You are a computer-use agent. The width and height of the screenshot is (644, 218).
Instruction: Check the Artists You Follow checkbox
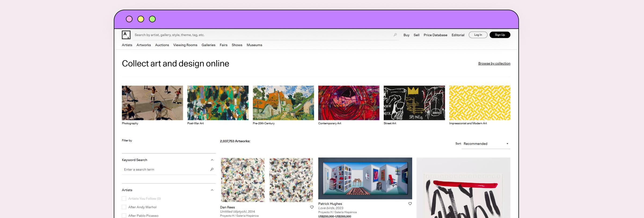[124, 199]
